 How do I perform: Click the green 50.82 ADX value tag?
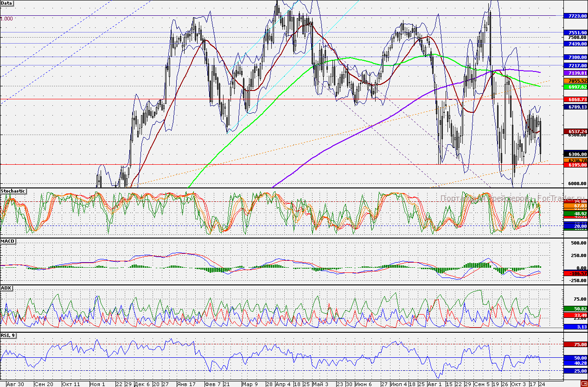[x=574, y=309]
